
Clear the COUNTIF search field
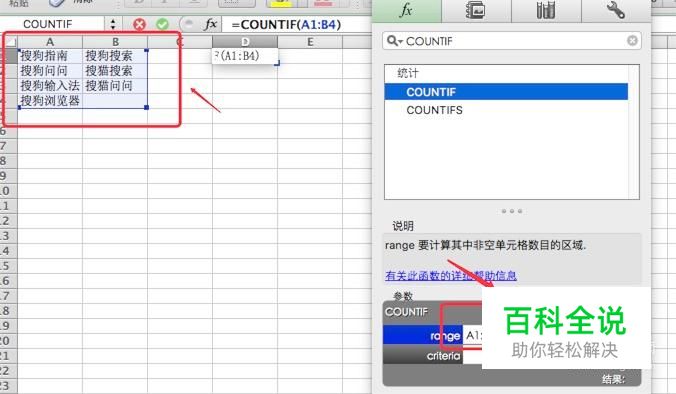pos(632,41)
